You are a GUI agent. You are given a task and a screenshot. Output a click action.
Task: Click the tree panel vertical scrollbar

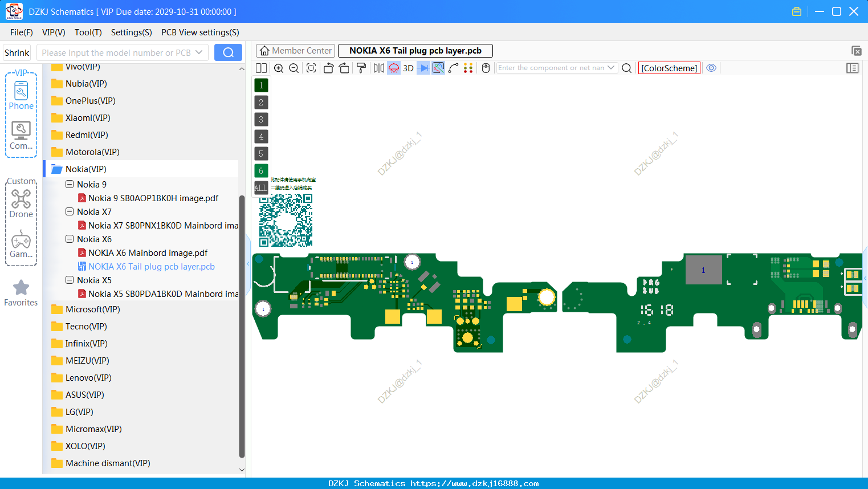242,326
